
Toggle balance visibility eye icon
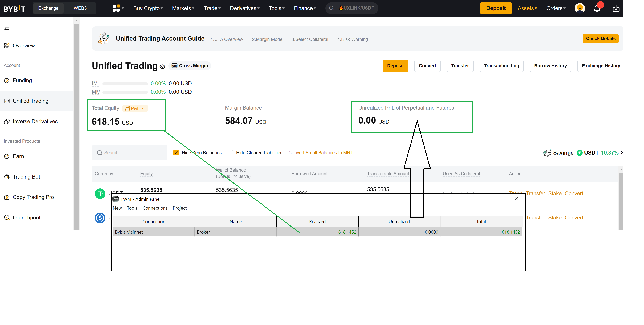(163, 67)
